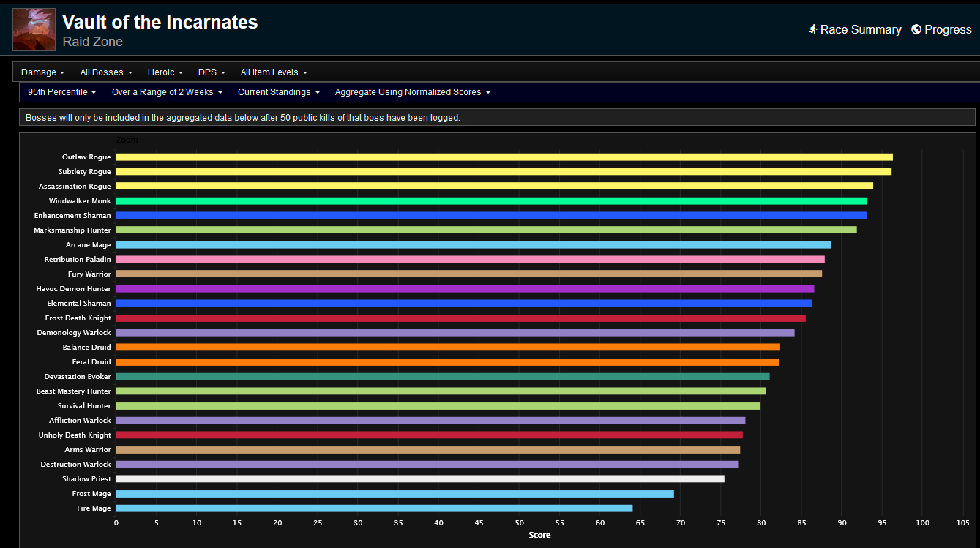Click the Vault of the Incarnates raid thumbnail

click(34, 30)
